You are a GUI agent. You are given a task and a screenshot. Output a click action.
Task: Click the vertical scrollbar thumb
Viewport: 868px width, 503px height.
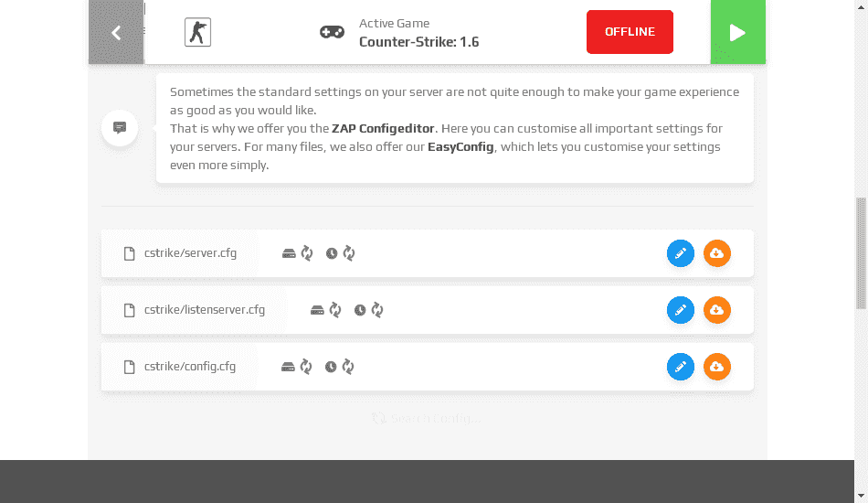(861, 253)
